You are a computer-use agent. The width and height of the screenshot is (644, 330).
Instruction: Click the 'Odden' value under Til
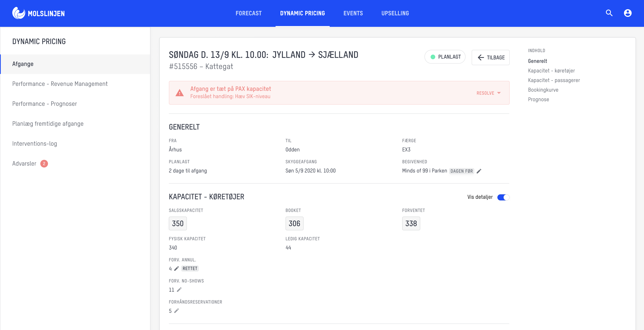292,149
